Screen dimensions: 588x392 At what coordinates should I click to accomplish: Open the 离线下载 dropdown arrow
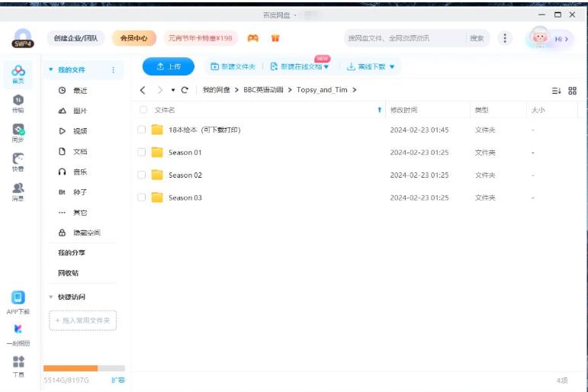pos(392,67)
